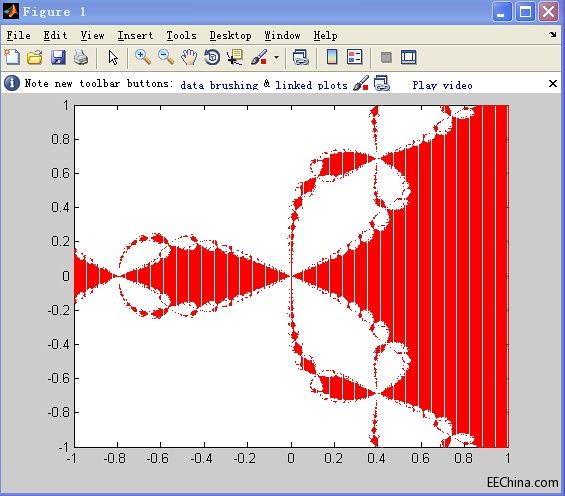The image size is (565, 496).
Task: Activate the Rotate 3D tool
Action: click(x=212, y=57)
